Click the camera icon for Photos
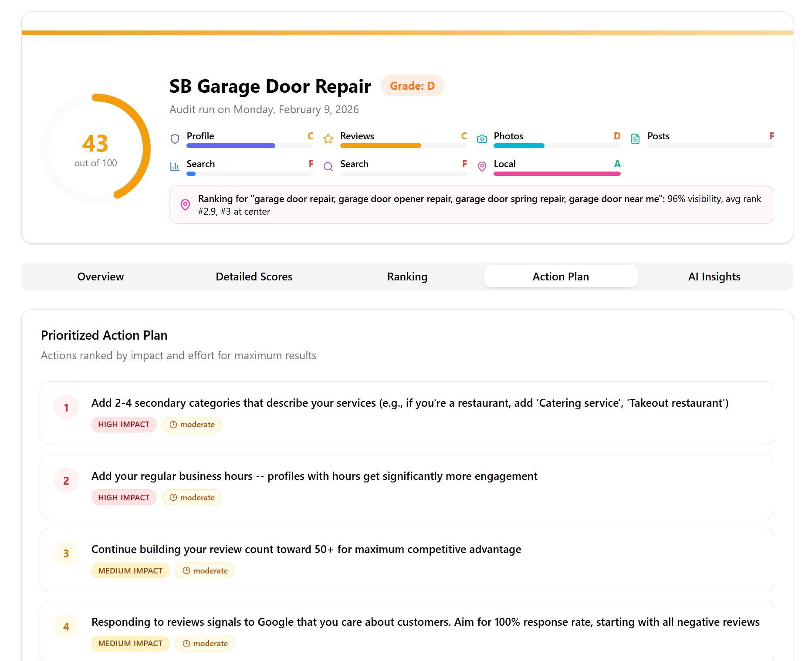 click(482, 138)
